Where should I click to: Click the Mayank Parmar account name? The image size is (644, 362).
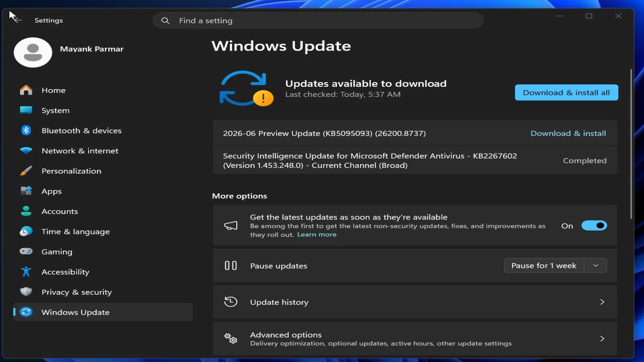click(x=92, y=49)
